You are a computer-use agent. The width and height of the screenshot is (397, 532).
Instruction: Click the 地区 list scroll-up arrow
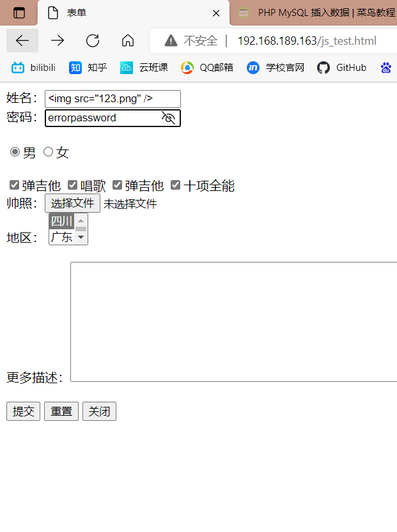coord(81,221)
